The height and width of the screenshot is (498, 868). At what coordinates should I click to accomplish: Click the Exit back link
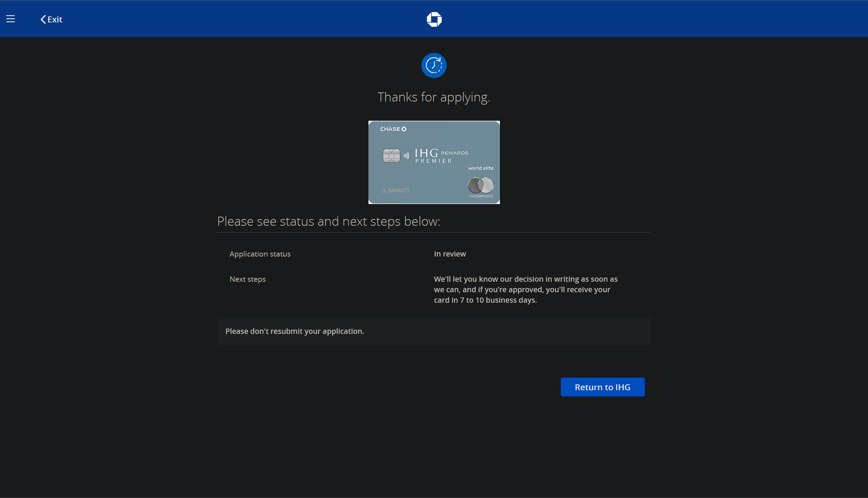[51, 19]
